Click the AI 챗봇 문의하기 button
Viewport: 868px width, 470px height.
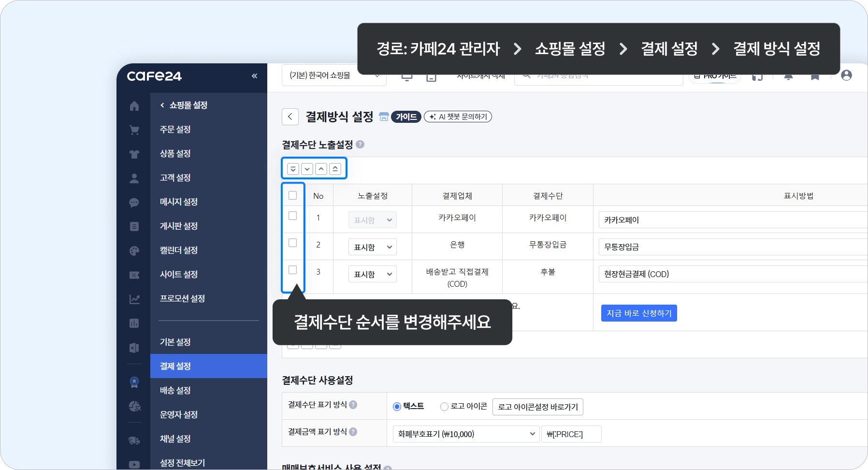pyautogui.click(x=458, y=117)
